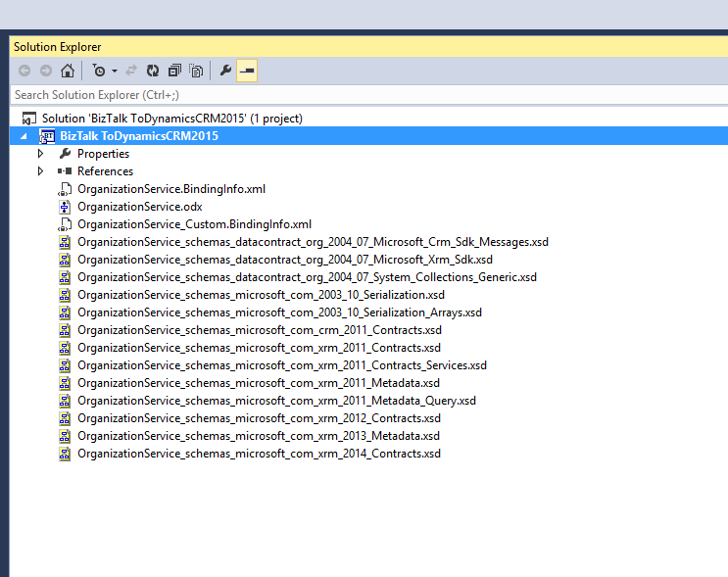Expand the References node
Viewport: 728px width, 577px height.
point(40,171)
